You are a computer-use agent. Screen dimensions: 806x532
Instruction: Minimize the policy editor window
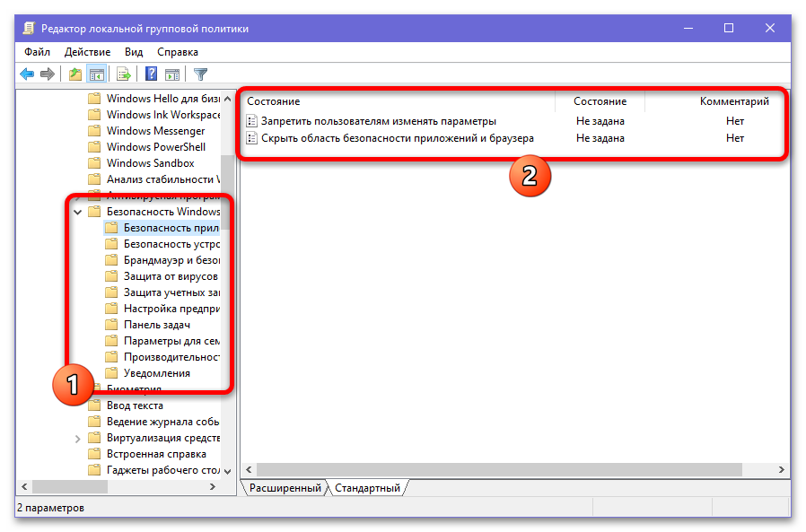[x=688, y=28]
